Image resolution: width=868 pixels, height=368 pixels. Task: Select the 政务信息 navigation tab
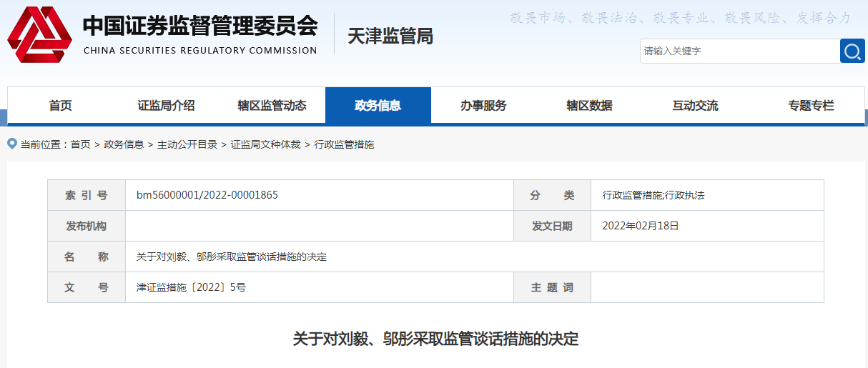point(378,106)
